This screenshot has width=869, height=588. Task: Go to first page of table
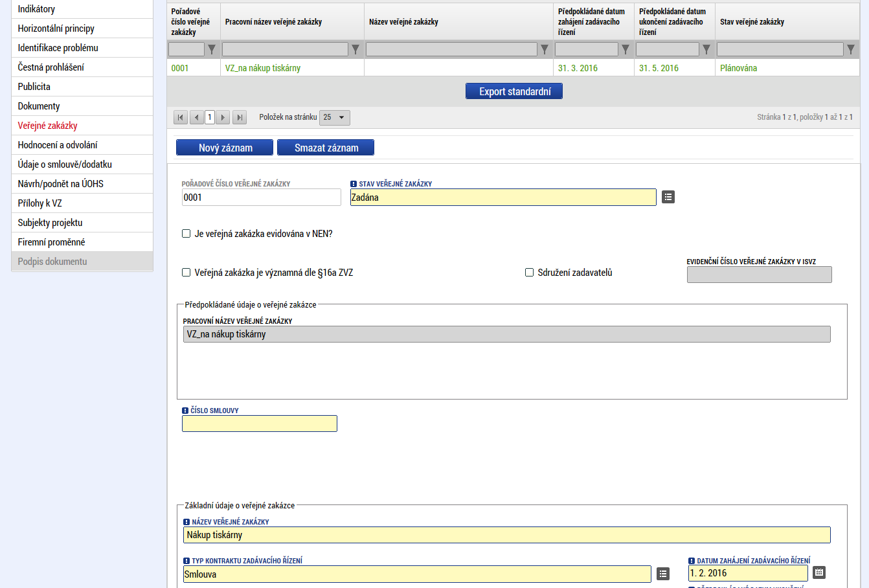(x=181, y=117)
